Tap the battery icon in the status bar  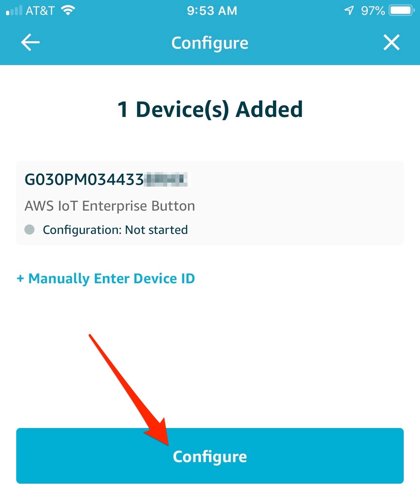coord(402,10)
